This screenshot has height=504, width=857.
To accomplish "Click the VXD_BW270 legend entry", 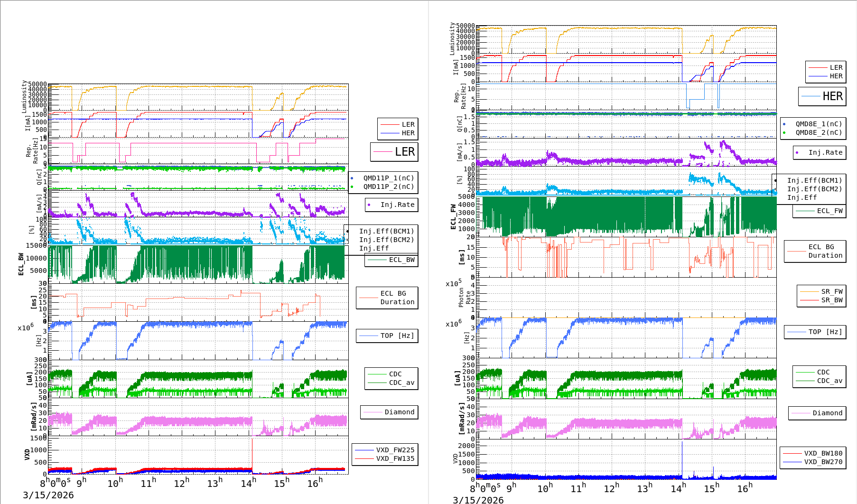I will point(813,462).
